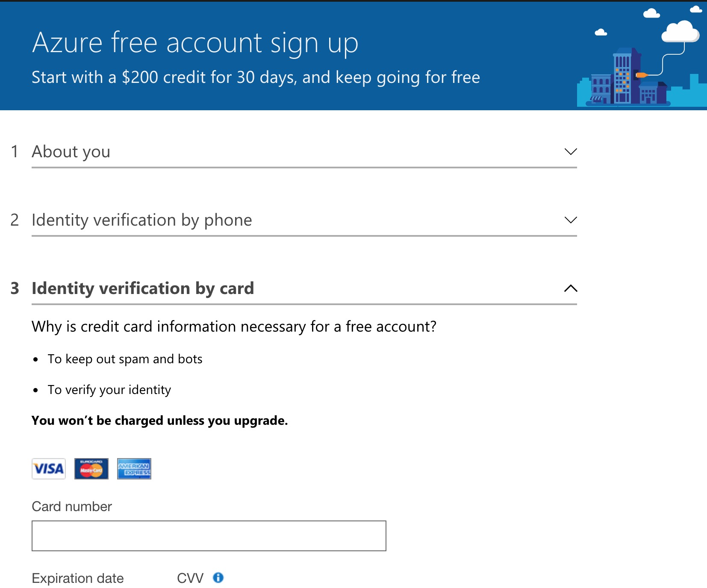This screenshot has height=588, width=707.
Task: Collapse the card verification section chevron
Action: click(571, 288)
